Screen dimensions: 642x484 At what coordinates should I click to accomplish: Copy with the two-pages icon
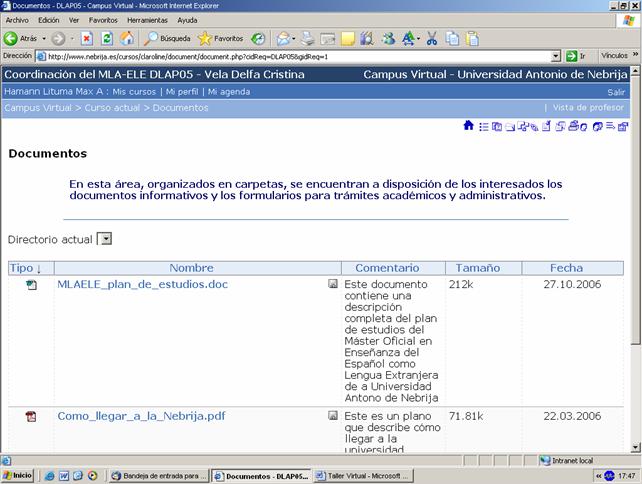(452, 39)
